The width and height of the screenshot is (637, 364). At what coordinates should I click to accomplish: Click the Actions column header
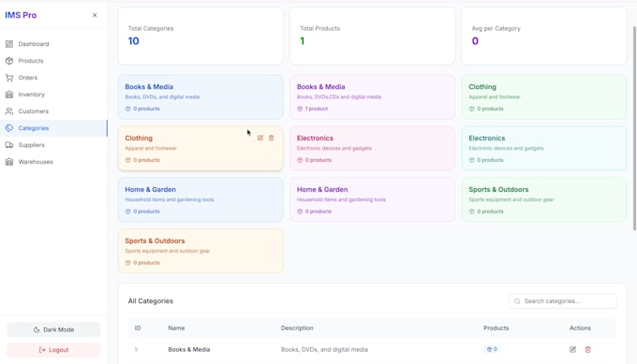pyautogui.click(x=580, y=328)
